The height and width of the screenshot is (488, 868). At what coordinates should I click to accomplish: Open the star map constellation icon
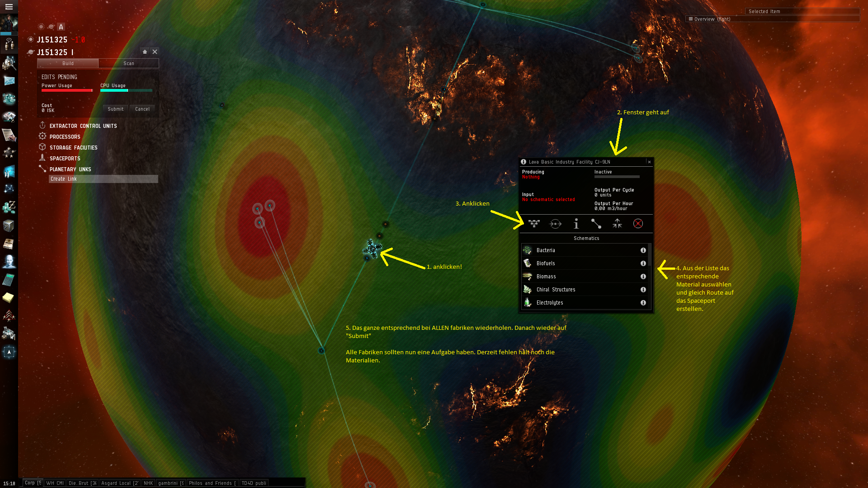point(9,189)
